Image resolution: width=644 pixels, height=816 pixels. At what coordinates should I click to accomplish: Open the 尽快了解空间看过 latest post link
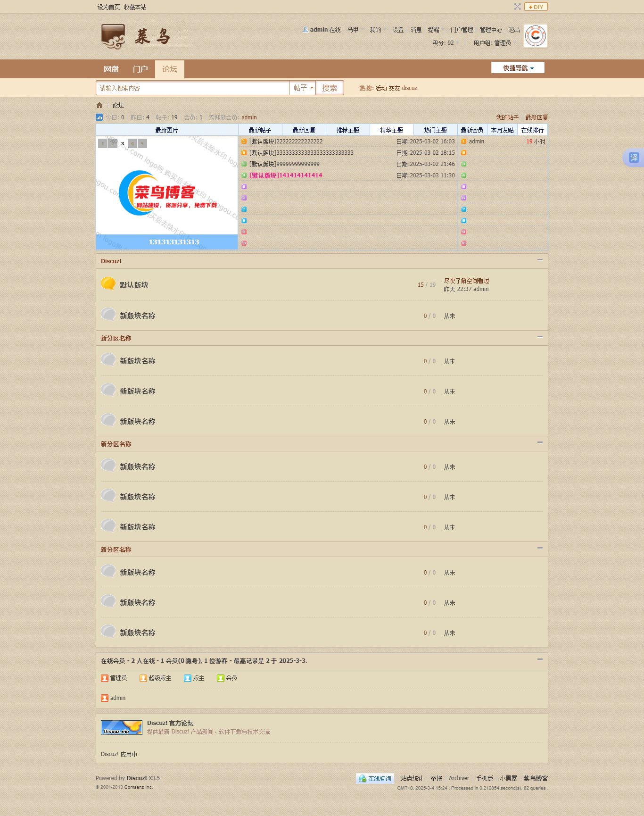pyautogui.click(x=466, y=281)
